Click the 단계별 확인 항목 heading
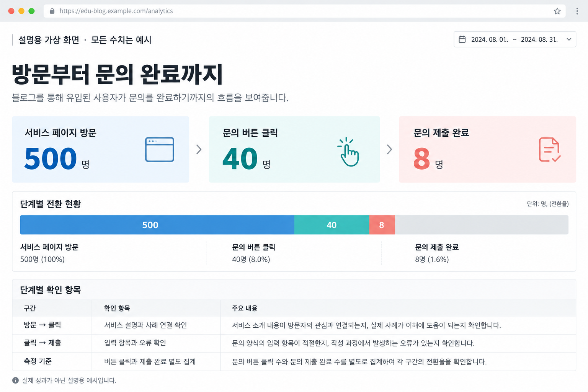 click(x=51, y=290)
